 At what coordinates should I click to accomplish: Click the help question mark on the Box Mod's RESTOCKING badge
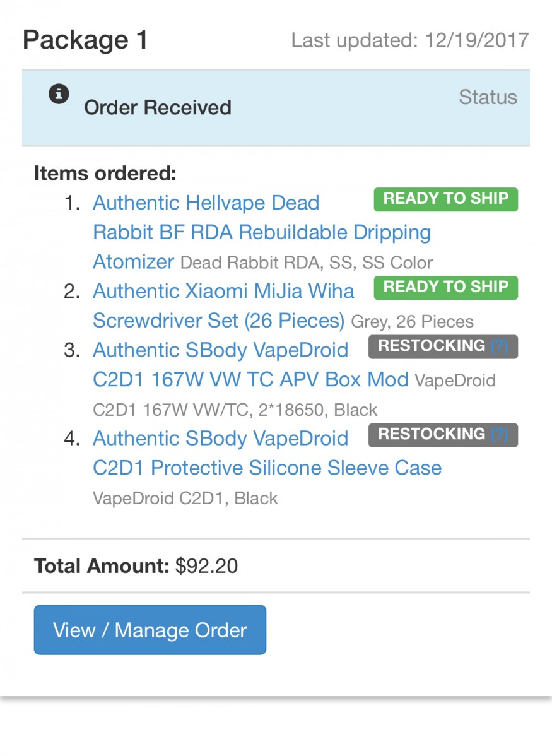[x=499, y=346]
